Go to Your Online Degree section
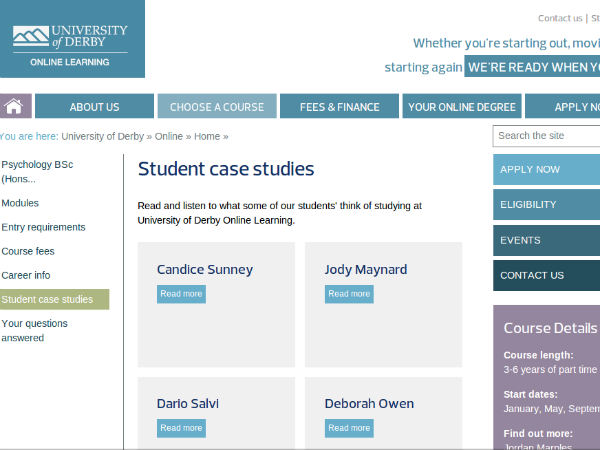Image resolution: width=600 pixels, height=450 pixels. (462, 107)
